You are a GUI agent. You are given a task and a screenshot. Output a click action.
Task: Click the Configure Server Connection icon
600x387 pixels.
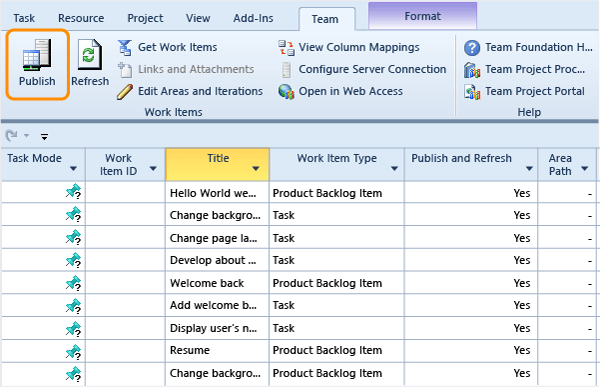pyautogui.click(x=286, y=70)
